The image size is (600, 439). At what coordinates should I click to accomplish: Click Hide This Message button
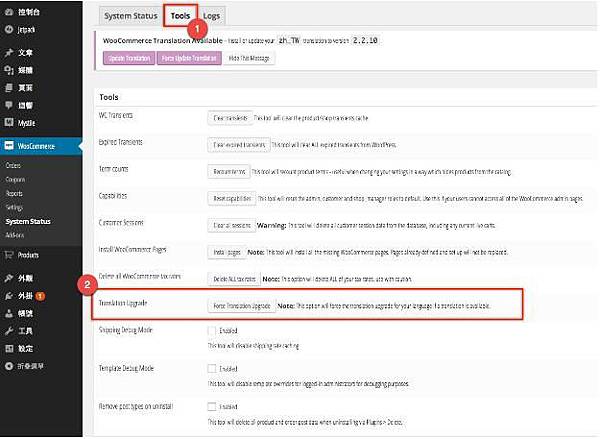click(x=249, y=58)
